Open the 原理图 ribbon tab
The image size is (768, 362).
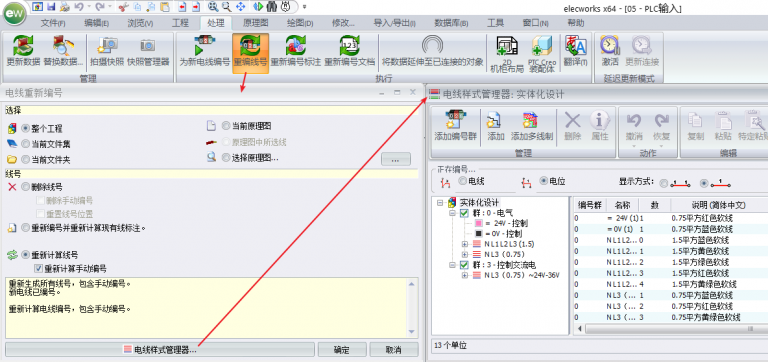coord(256,23)
